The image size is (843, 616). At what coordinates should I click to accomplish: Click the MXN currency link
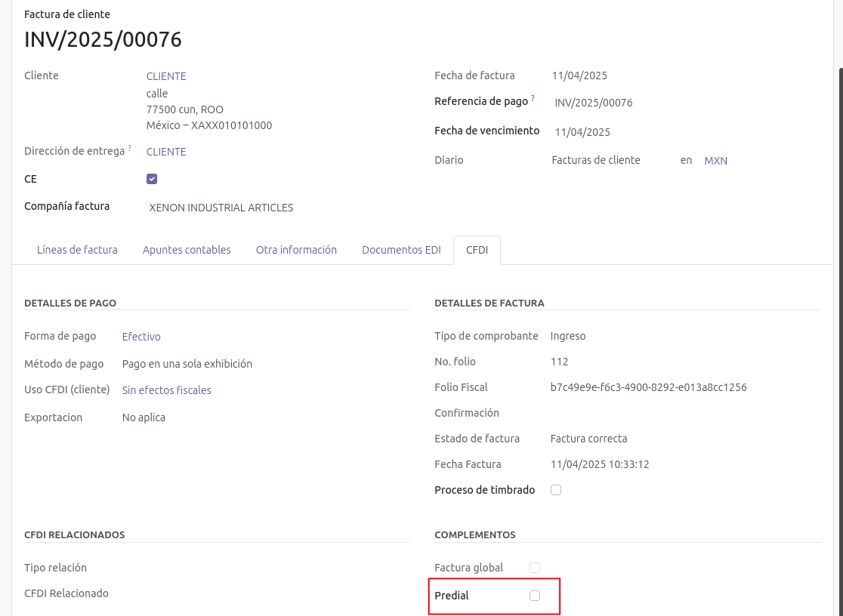715,161
